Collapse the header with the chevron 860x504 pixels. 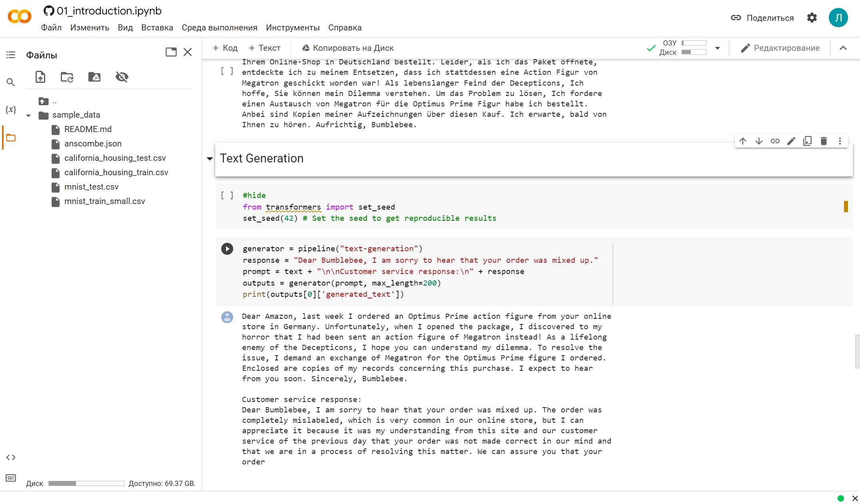tap(843, 48)
